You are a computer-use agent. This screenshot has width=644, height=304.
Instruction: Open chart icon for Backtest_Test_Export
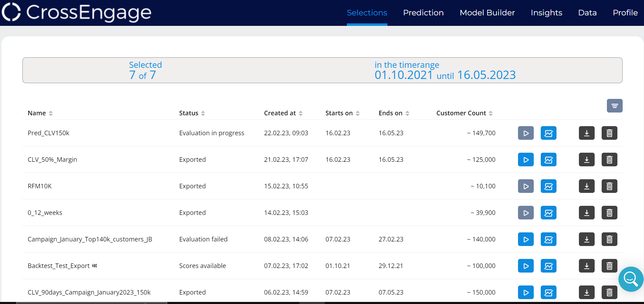pos(548,266)
